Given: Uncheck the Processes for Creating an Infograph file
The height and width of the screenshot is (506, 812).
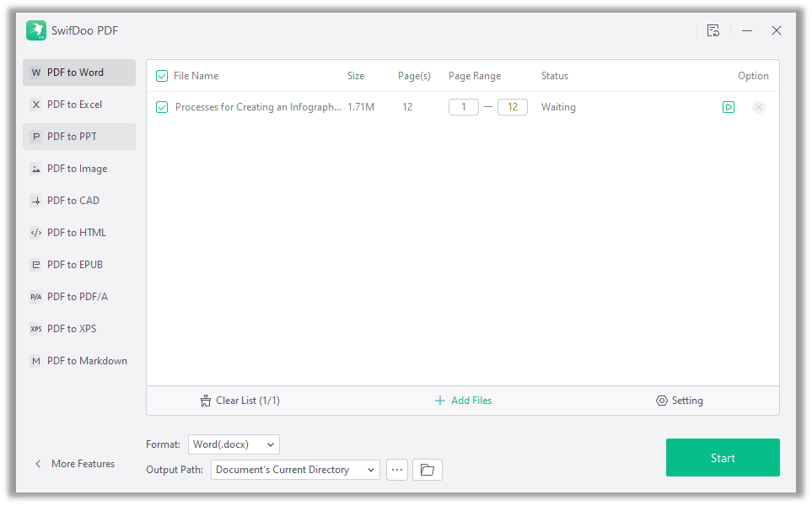Looking at the screenshot, I should tap(162, 107).
